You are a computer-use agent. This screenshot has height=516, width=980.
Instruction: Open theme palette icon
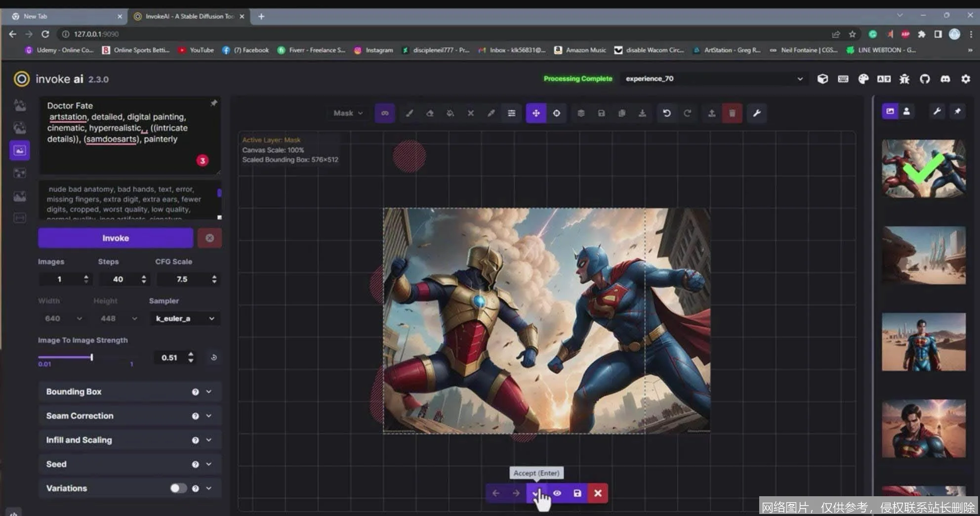[863, 79]
